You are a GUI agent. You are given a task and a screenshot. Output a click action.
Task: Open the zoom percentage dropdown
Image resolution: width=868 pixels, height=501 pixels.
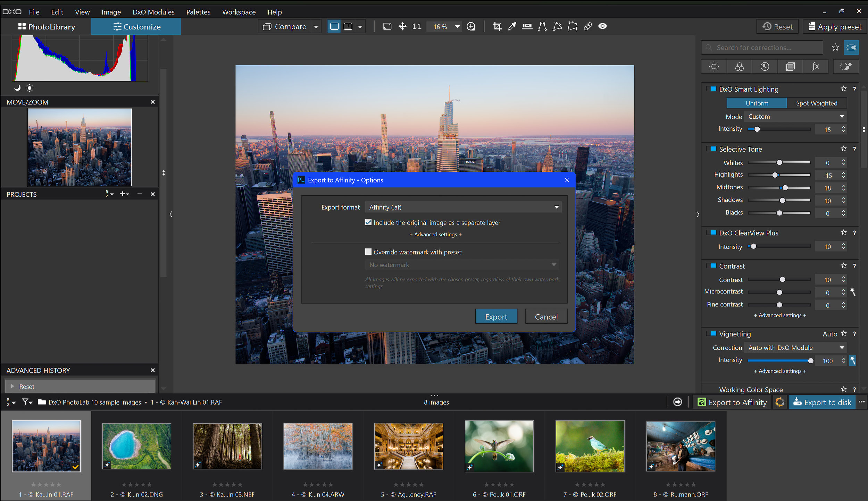pyautogui.click(x=457, y=26)
